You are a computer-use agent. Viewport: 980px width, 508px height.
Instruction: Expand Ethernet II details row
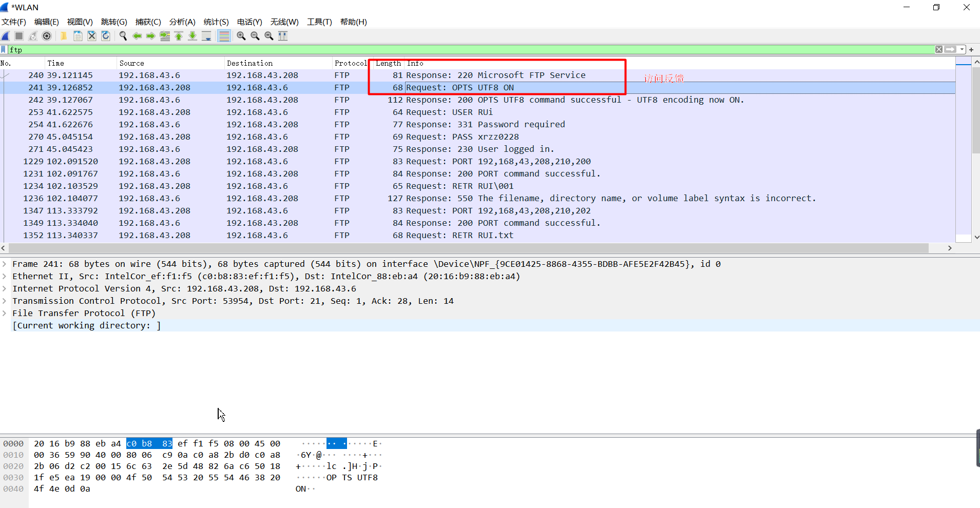pos(4,276)
